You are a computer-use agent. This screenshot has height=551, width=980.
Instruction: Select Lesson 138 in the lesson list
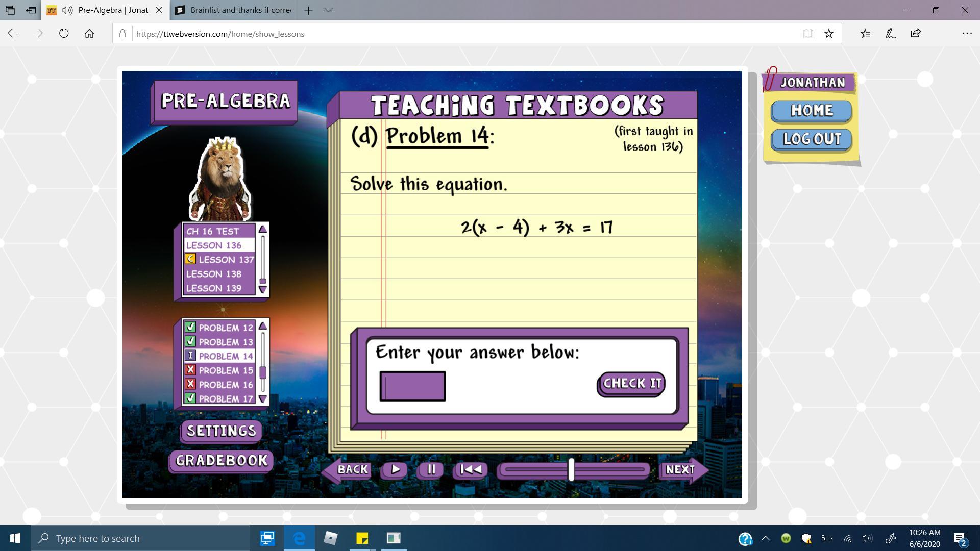coord(214,274)
